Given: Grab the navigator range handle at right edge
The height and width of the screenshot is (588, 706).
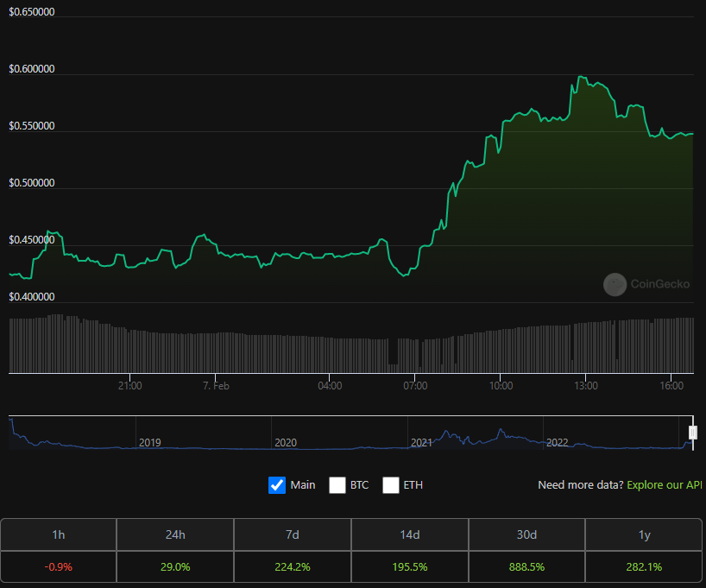Looking at the screenshot, I should (692, 432).
